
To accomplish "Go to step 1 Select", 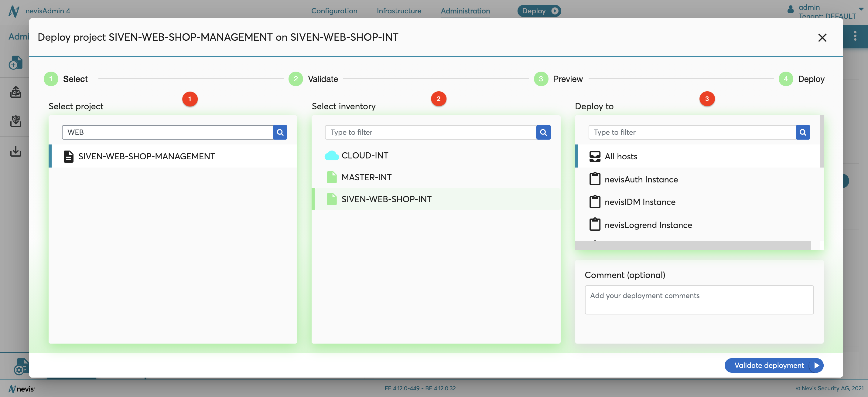I will [66, 79].
